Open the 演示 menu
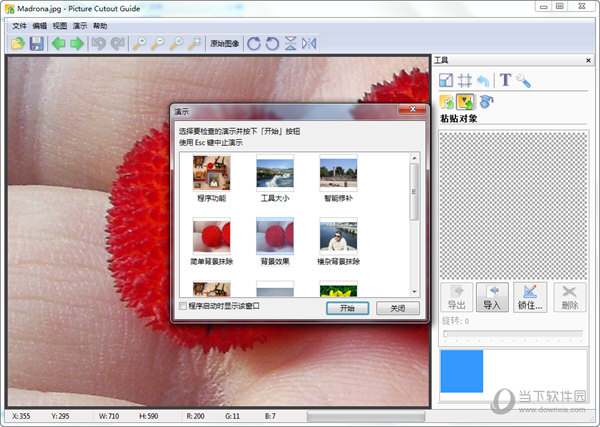The height and width of the screenshot is (427, 600). [80, 26]
